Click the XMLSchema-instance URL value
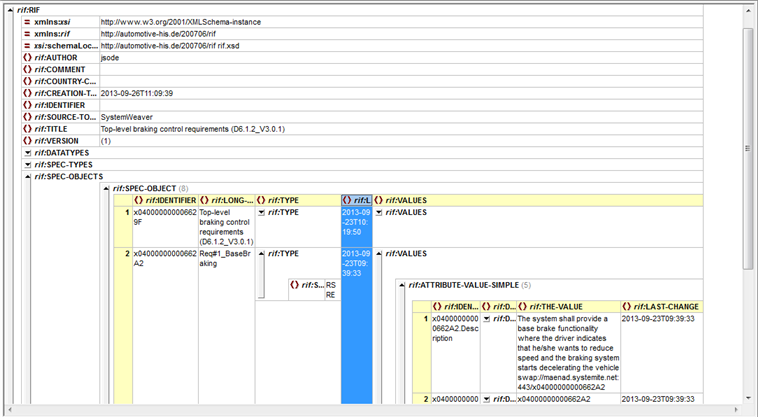 pyautogui.click(x=181, y=22)
